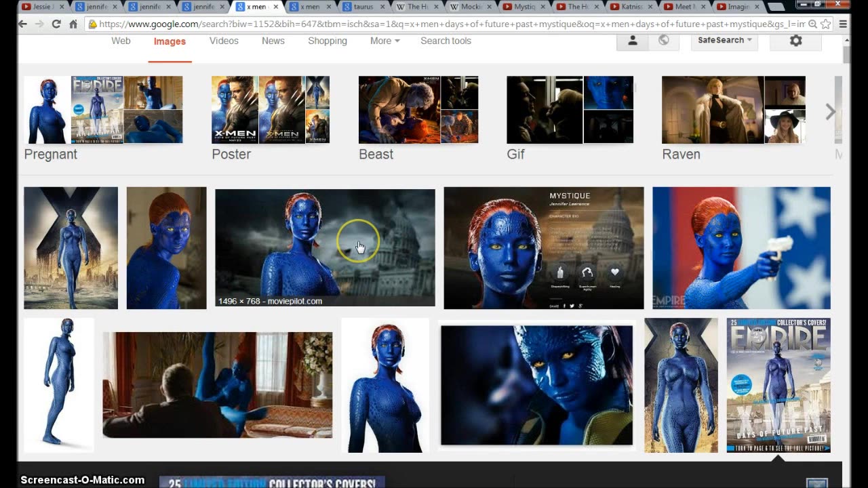Viewport: 868px width, 488px height.
Task: Open the Empire Mystique pointing gun image
Action: pyautogui.click(x=741, y=248)
